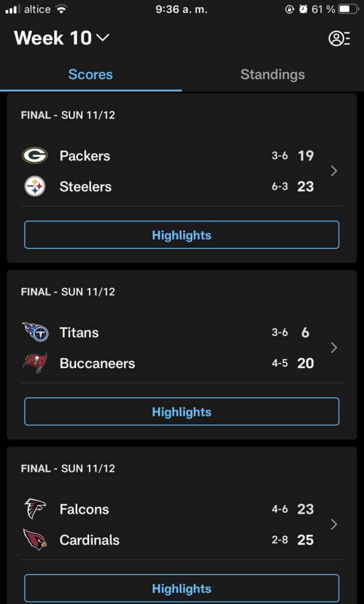Tap the Tampa Bay Buccaneers logo

[35, 363]
